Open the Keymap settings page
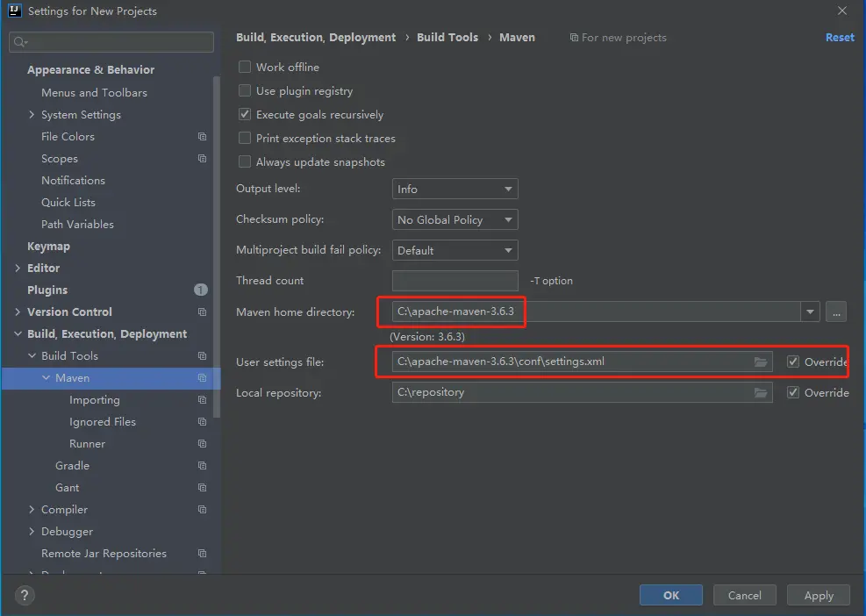 tap(48, 247)
